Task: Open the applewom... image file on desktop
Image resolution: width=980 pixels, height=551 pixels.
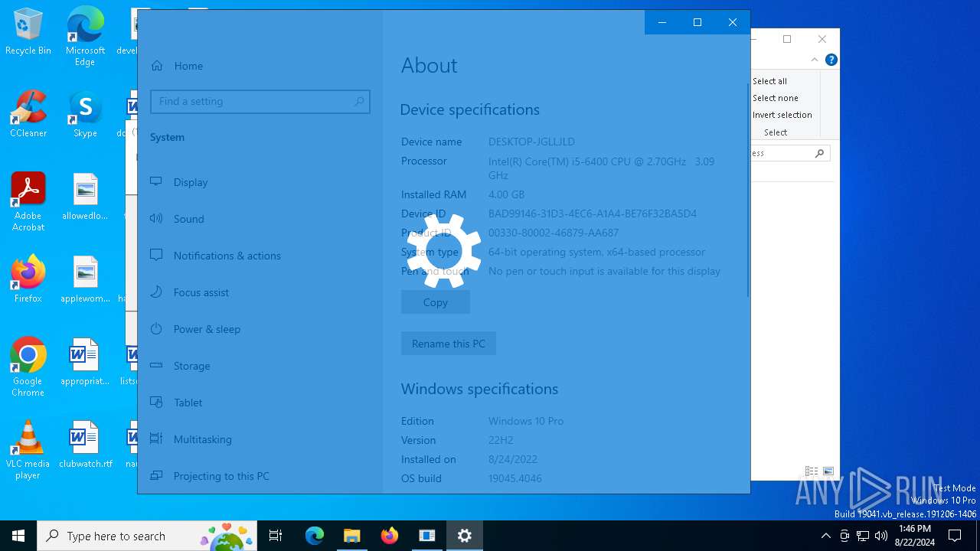Action: (85, 279)
